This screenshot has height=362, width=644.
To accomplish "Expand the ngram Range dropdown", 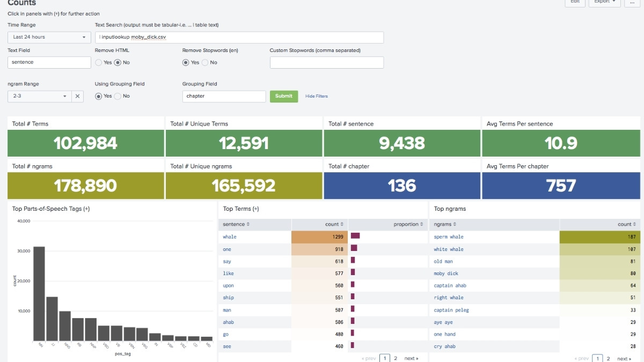I will [x=39, y=97].
